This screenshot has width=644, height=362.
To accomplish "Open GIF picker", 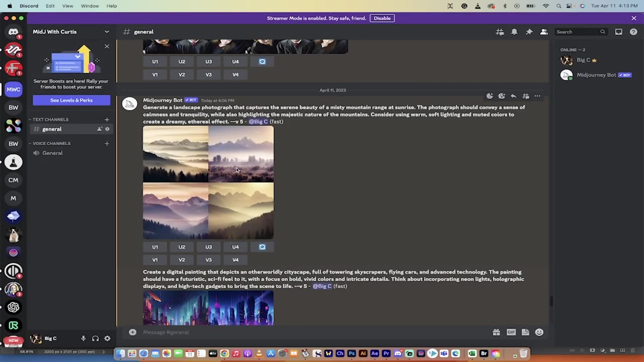I will pos(511,332).
